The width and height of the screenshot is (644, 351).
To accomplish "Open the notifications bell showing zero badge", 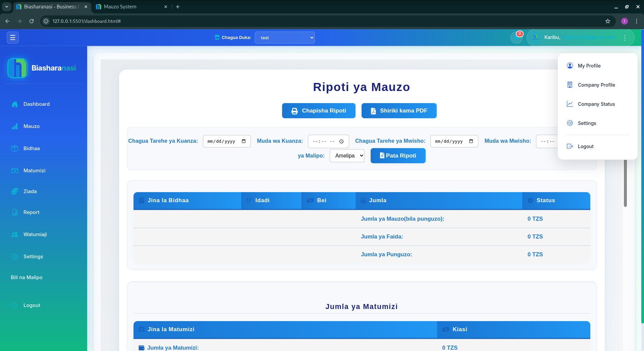I will tap(516, 37).
